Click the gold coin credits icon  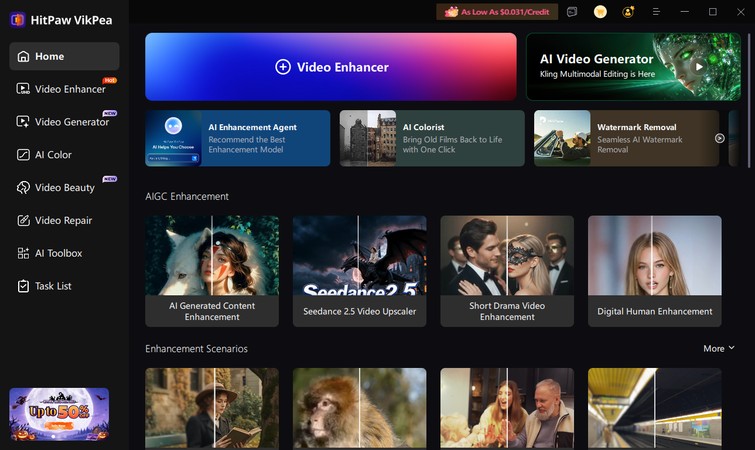[x=600, y=12]
